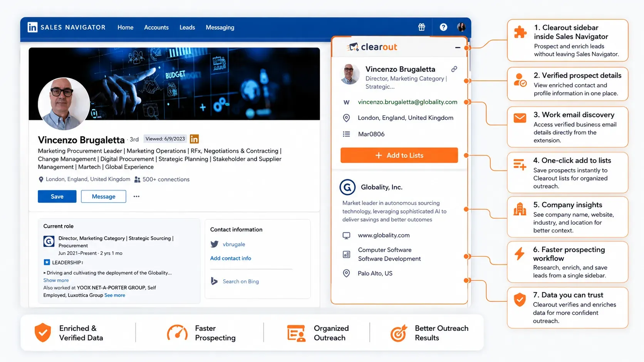
Task: Open Globality, Inc. company name
Action: pos(381,187)
